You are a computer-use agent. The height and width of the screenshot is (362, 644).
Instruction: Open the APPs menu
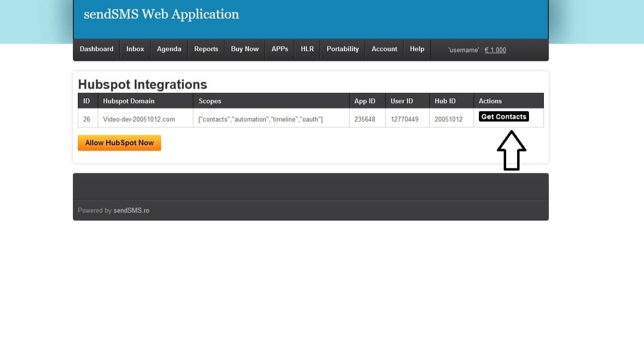280,49
